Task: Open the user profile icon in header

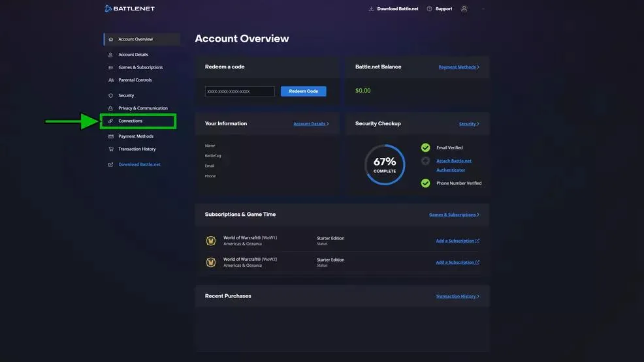Action: [464, 8]
